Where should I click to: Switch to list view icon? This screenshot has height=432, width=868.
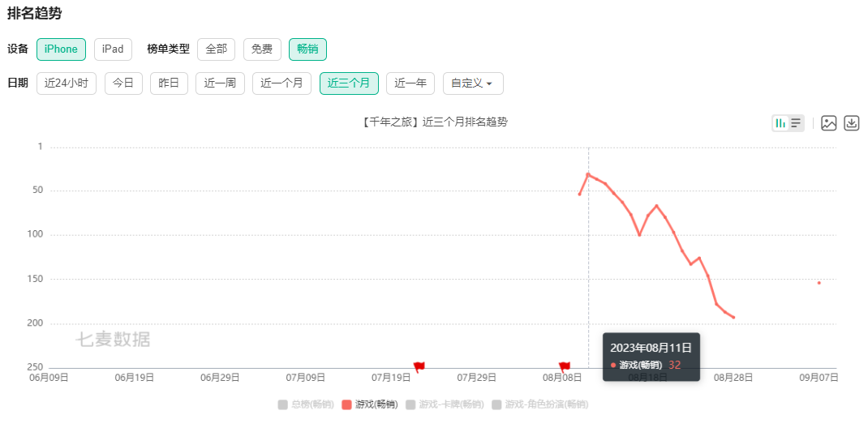pos(796,123)
